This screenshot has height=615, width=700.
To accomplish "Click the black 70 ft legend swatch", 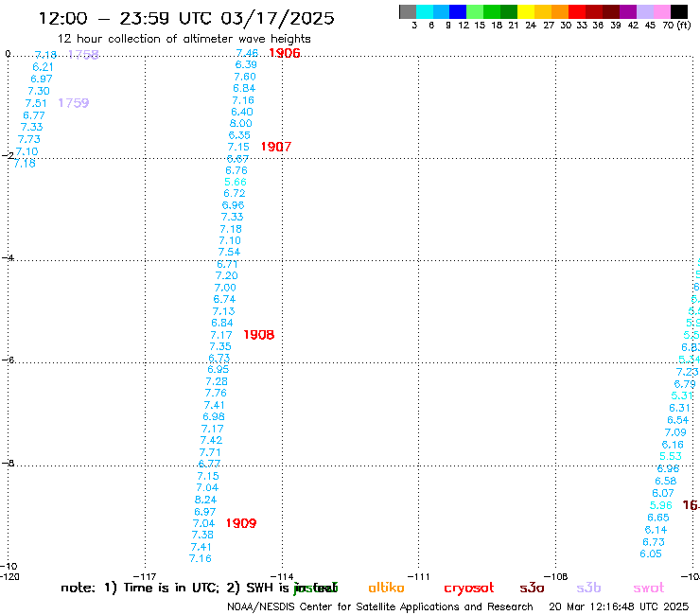I will click(x=678, y=11).
